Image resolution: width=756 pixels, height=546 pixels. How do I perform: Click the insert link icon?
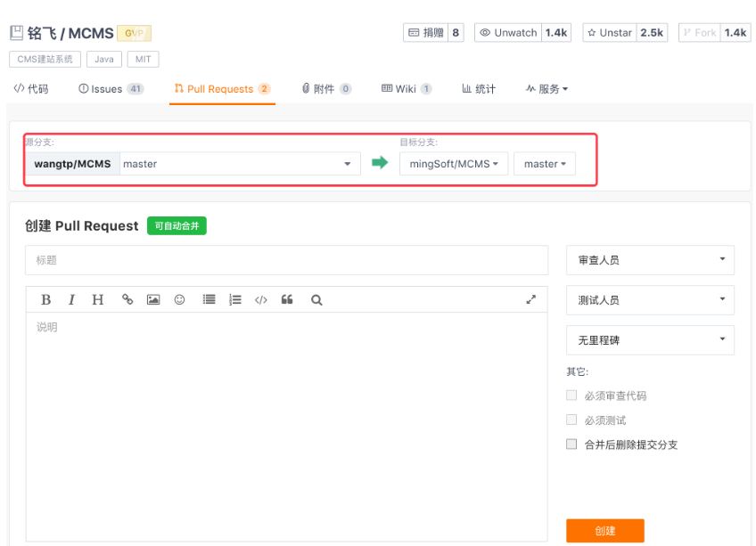pyautogui.click(x=127, y=300)
